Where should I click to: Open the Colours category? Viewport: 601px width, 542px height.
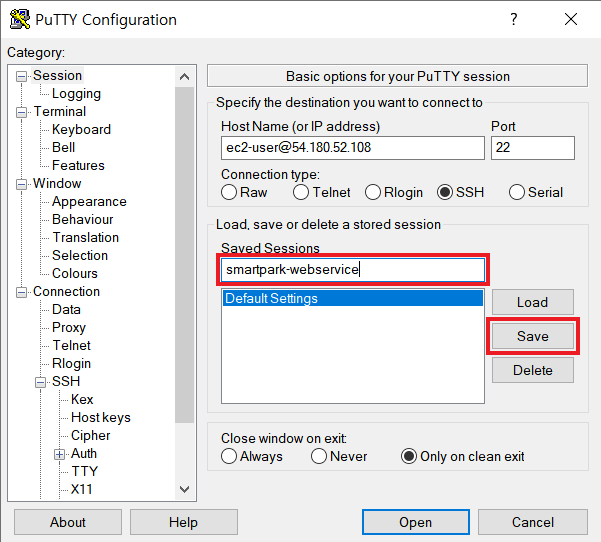pos(75,274)
